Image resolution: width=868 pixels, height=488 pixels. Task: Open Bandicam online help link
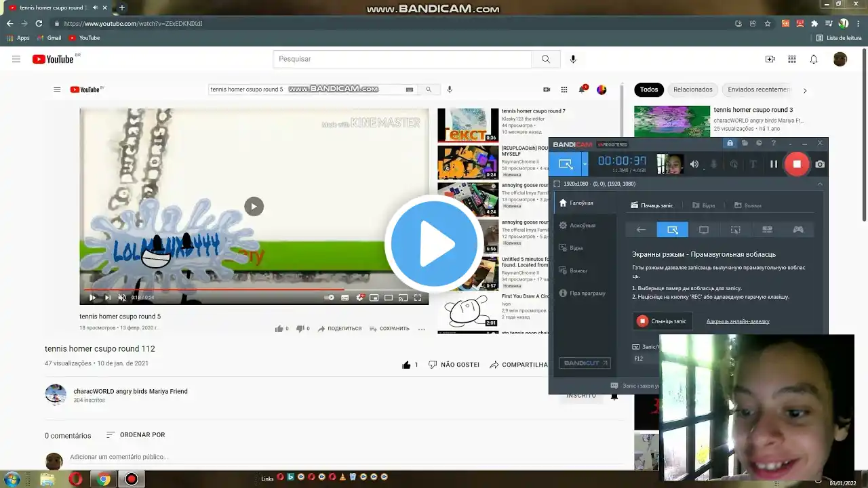point(738,321)
